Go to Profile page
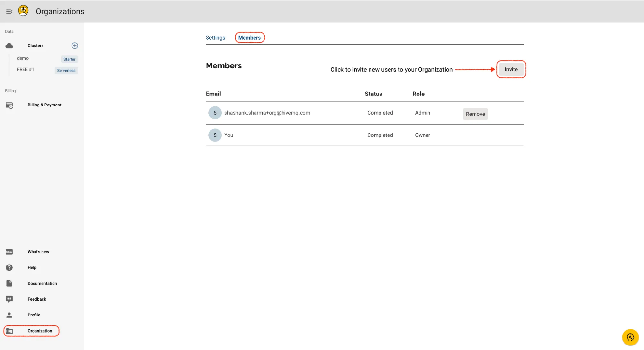Screen dimensions: 644x350 pos(34,315)
